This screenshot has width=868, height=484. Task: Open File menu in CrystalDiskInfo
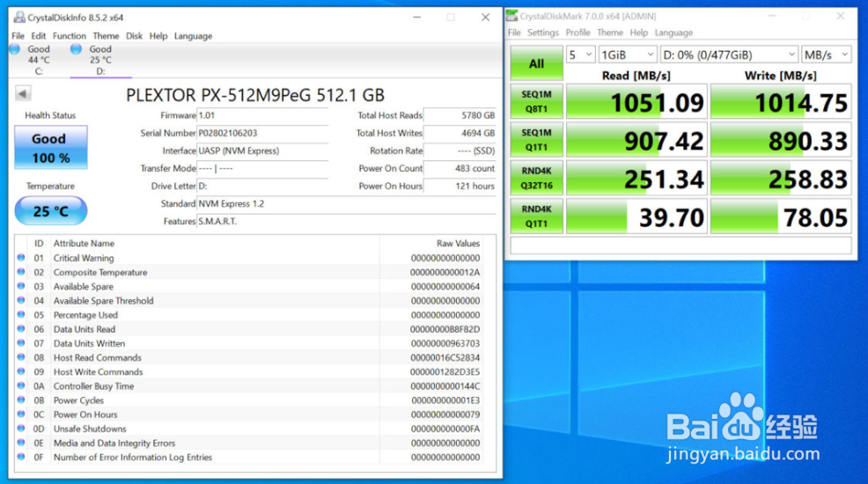(18, 36)
